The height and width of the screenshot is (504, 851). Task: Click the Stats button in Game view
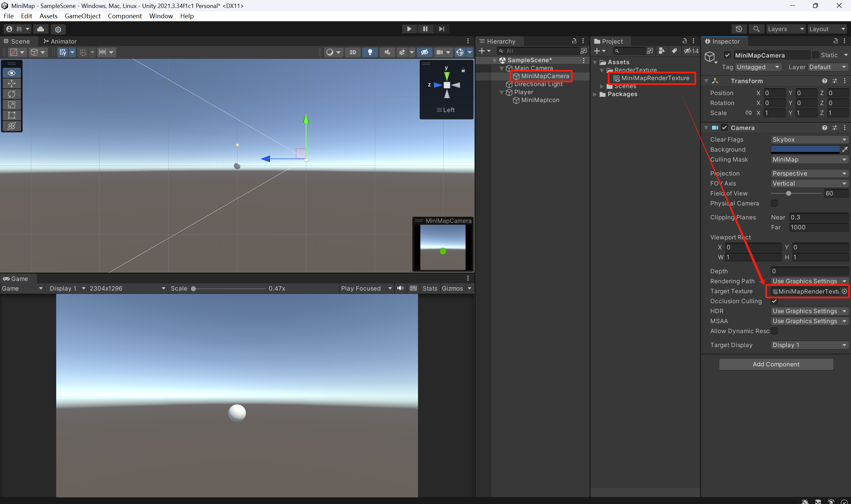click(x=430, y=288)
